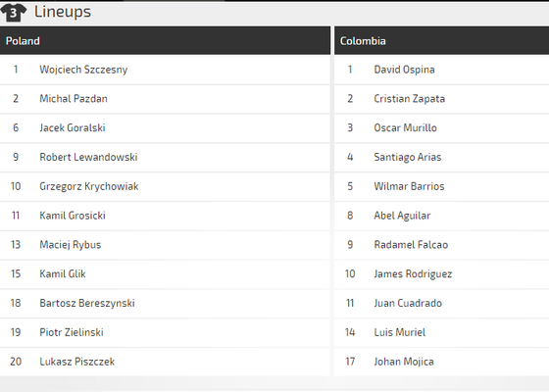Open Piotr Zielinski player row
Image resolution: width=549 pixels, height=392 pixels.
pyautogui.click(x=165, y=332)
